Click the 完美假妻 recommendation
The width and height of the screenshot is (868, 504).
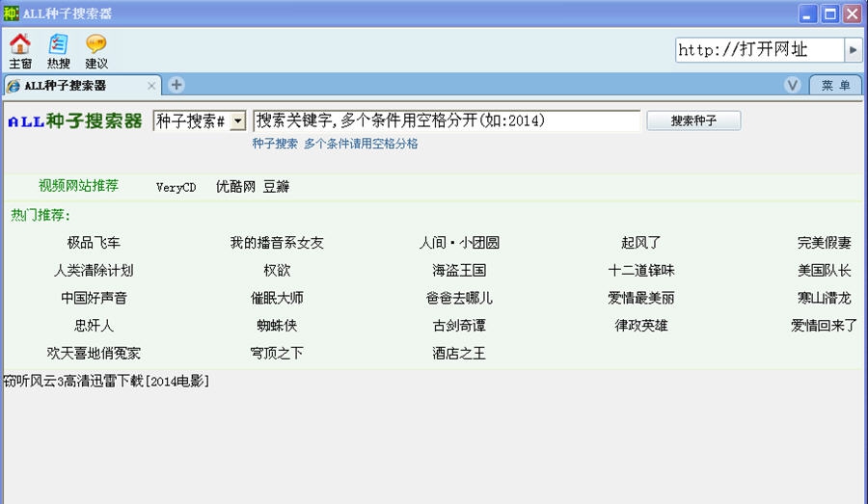click(825, 242)
